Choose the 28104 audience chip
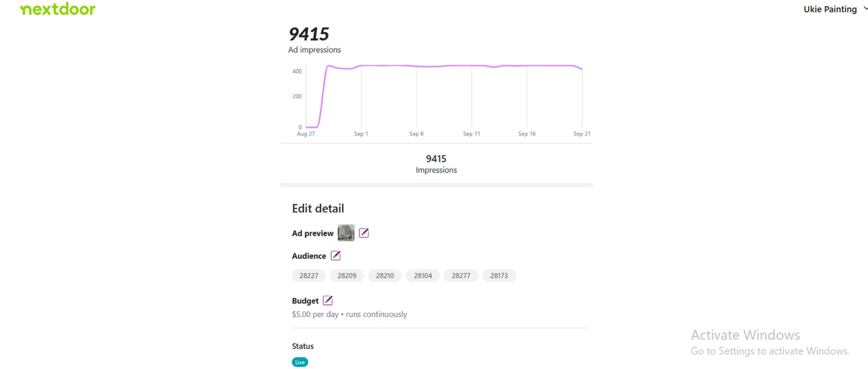Viewport: 868px width, 369px height. [x=423, y=276]
